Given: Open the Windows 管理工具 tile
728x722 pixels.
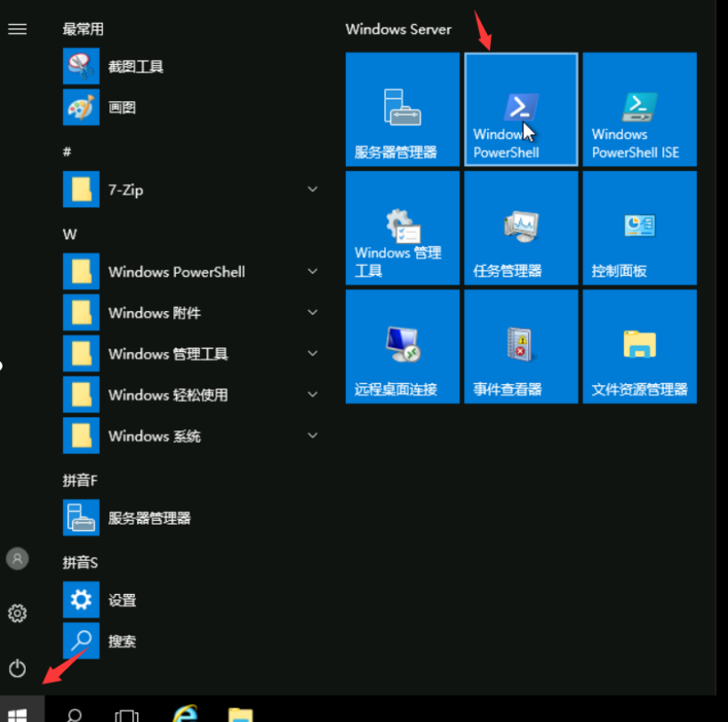Looking at the screenshot, I should 402,228.
